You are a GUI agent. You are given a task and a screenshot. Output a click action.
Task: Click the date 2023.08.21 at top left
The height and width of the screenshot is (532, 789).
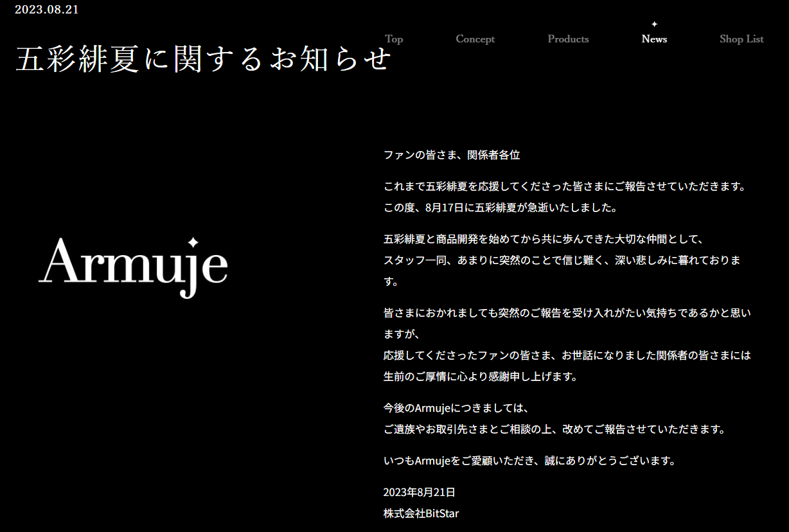(x=46, y=10)
